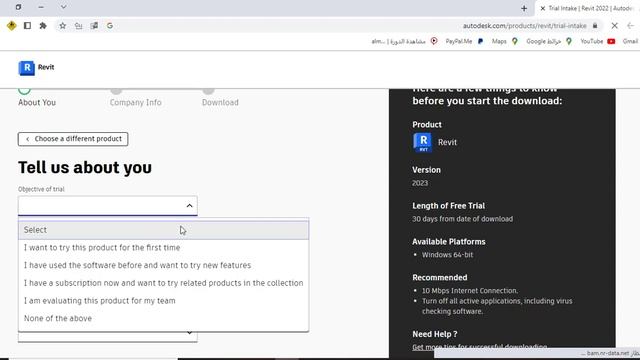Click the yellow diamond extension icon

11,26
